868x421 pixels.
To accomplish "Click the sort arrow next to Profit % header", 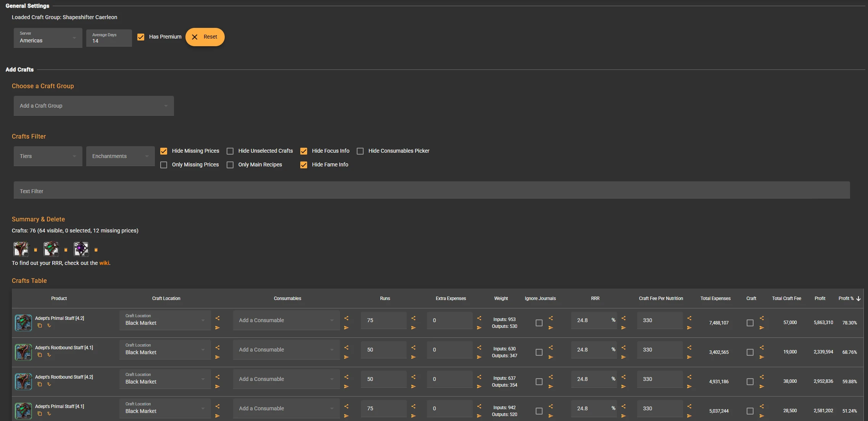I will [x=858, y=298].
